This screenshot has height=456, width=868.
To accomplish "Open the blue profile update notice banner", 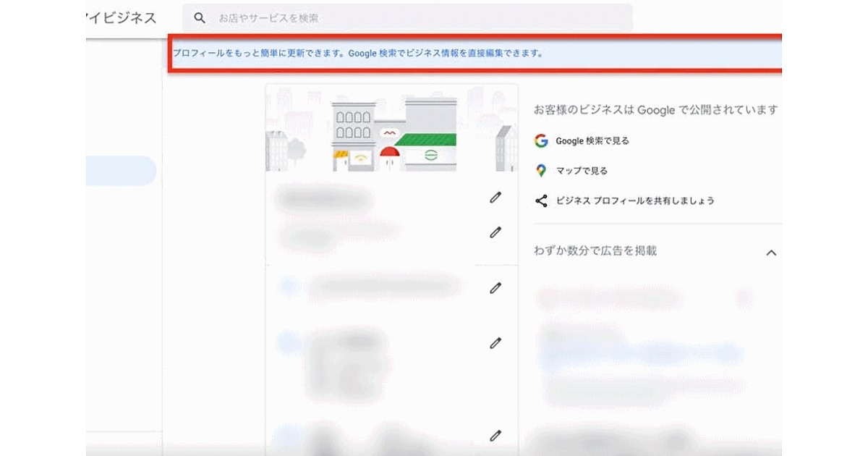I will tap(358, 53).
